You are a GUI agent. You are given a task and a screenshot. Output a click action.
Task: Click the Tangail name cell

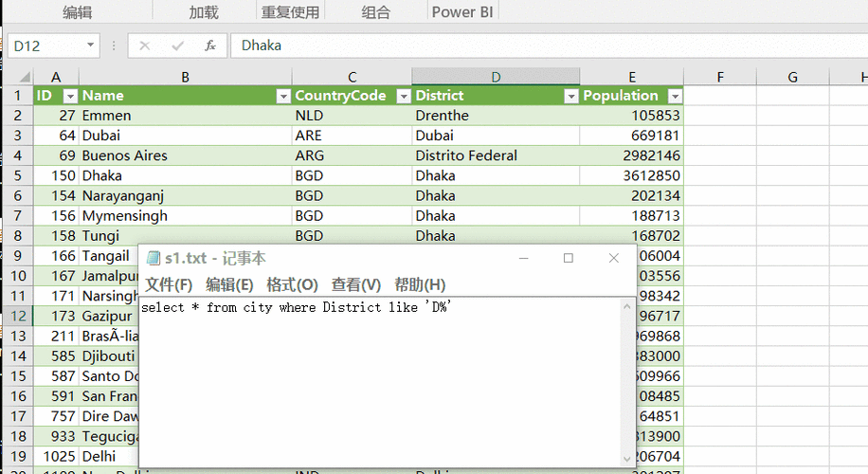pyautogui.click(x=108, y=256)
